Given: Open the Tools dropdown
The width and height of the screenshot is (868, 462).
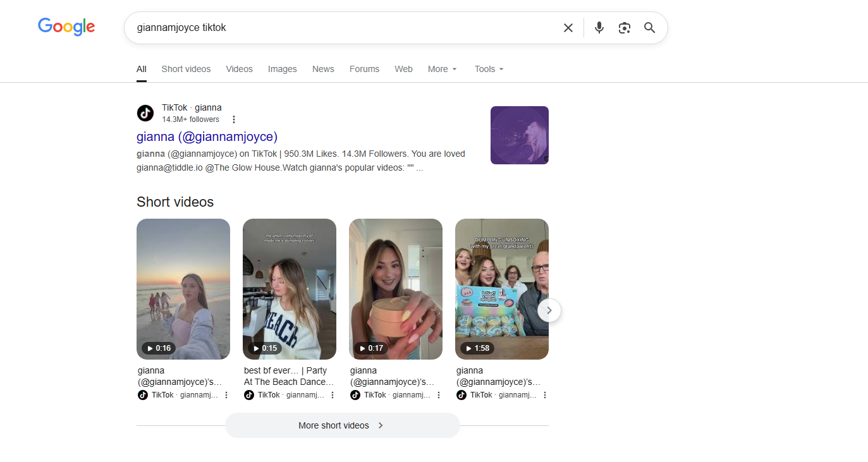Looking at the screenshot, I should coord(488,69).
